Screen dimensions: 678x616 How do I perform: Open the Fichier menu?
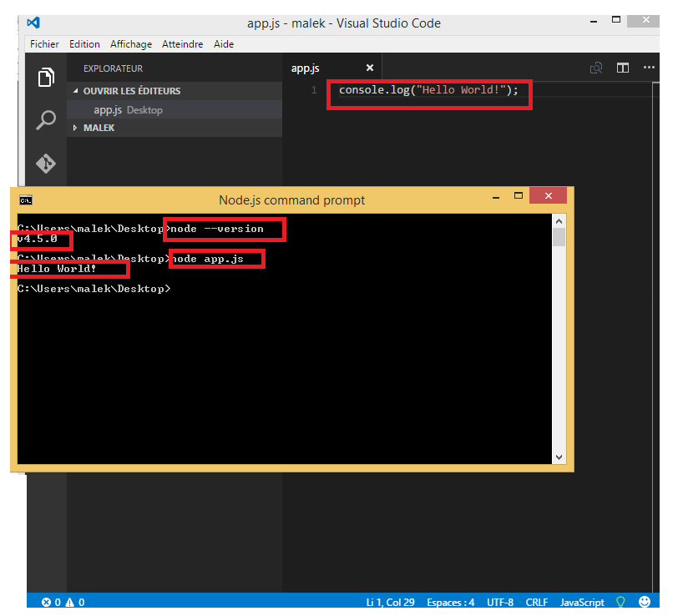click(44, 44)
